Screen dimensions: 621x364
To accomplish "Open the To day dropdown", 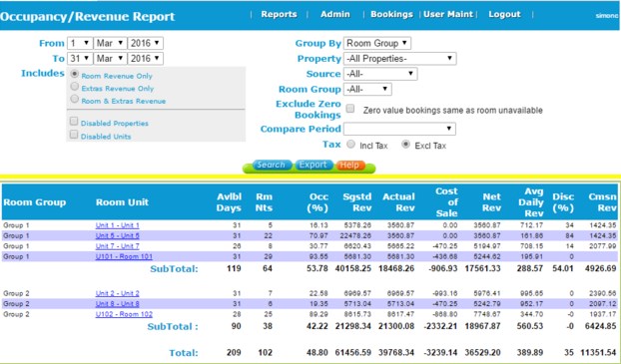I will pyautogui.click(x=80, y=59).
